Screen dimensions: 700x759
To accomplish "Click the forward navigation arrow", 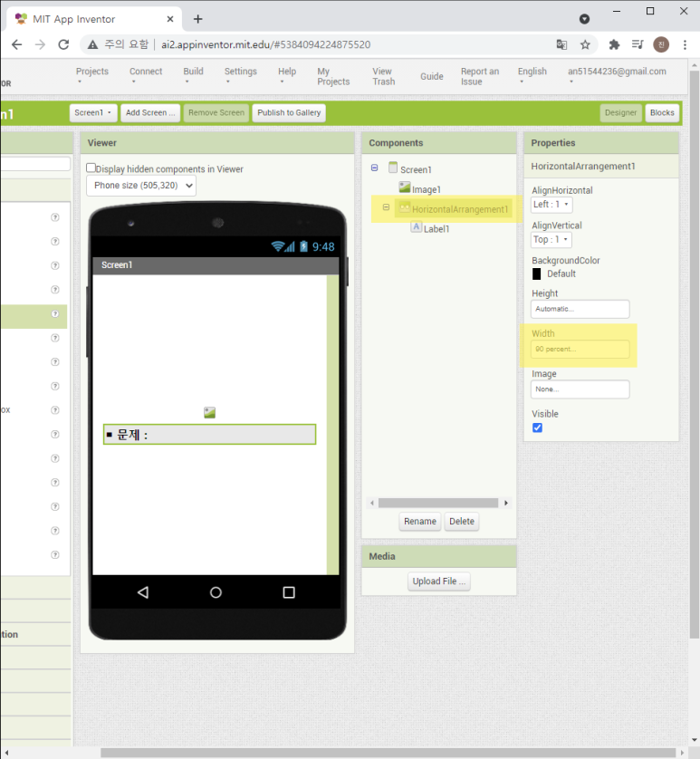I will (40, 44).
